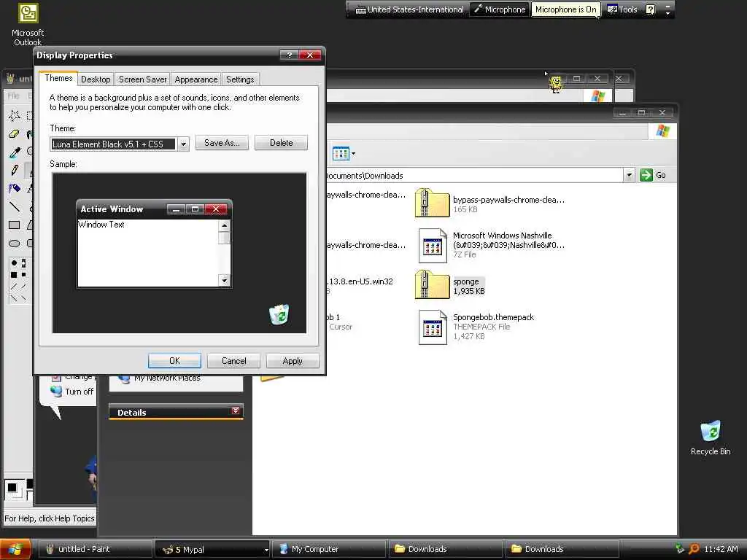Click the Save As... button

click(222, 143)
